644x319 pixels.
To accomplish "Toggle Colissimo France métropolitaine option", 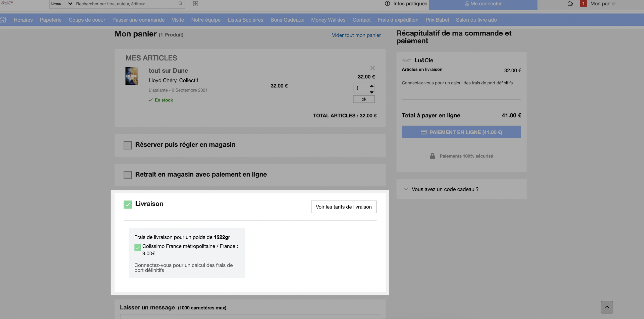I will click(x=137, y=247).
